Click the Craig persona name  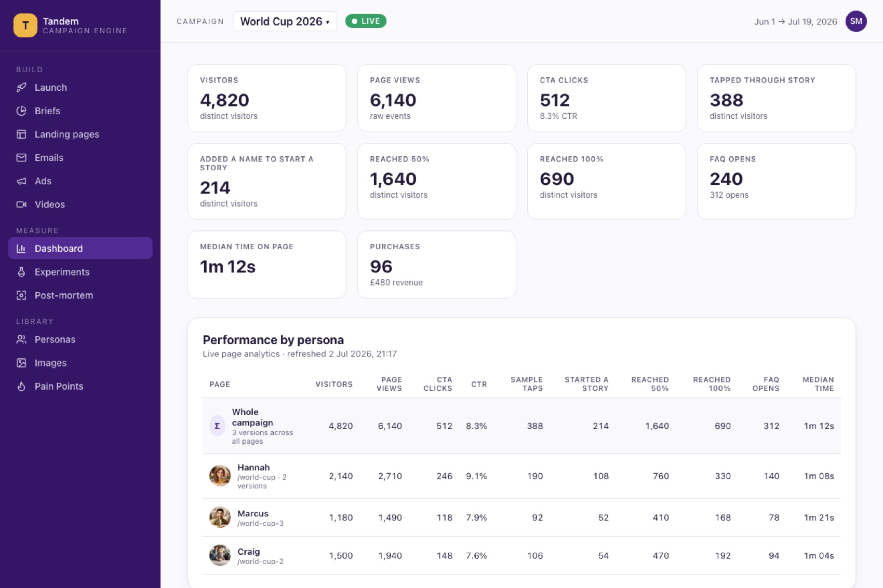[x=249, y=552]
